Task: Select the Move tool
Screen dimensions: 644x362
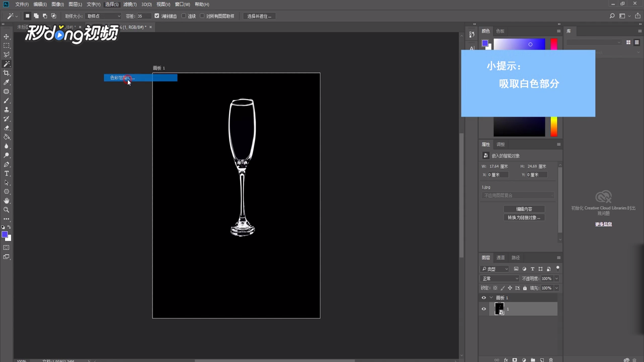Action: click(7, 37)
